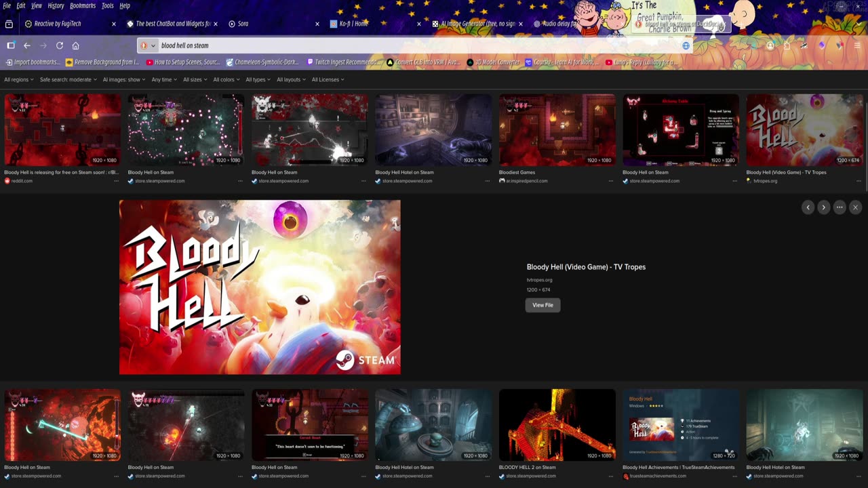Switch to AI Image Generator tab
The width and height of the screenshot is (868, 488).
click(478, 24)
